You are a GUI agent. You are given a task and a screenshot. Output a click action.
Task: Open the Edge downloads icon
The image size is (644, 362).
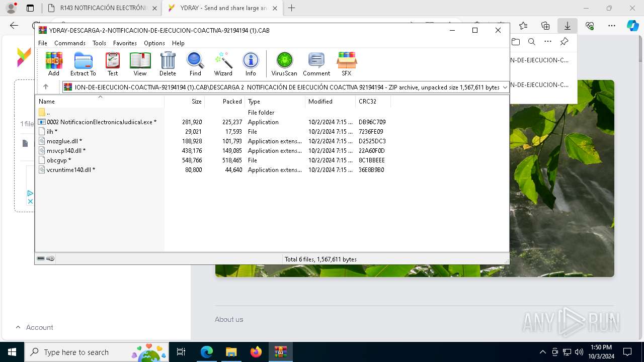pos(568,26)
